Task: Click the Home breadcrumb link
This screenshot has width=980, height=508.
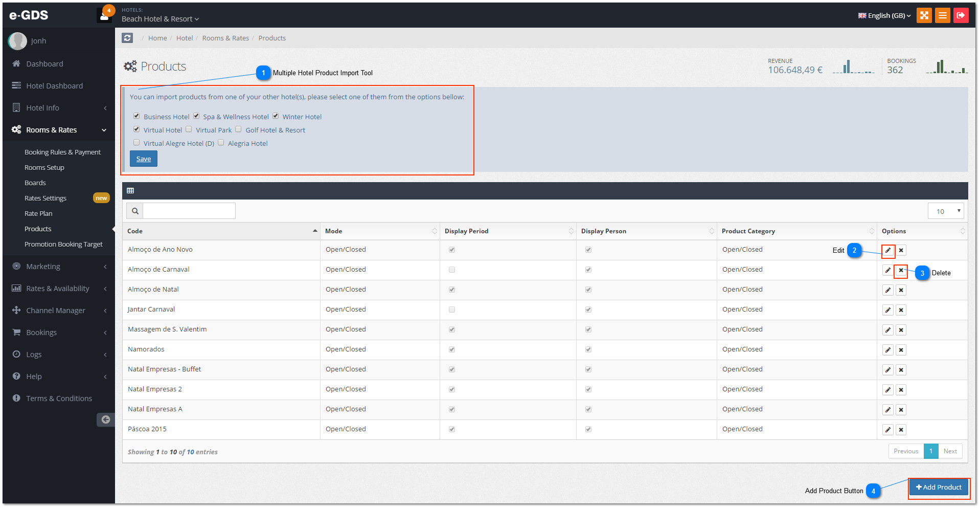Action: (x=157, y=38)
